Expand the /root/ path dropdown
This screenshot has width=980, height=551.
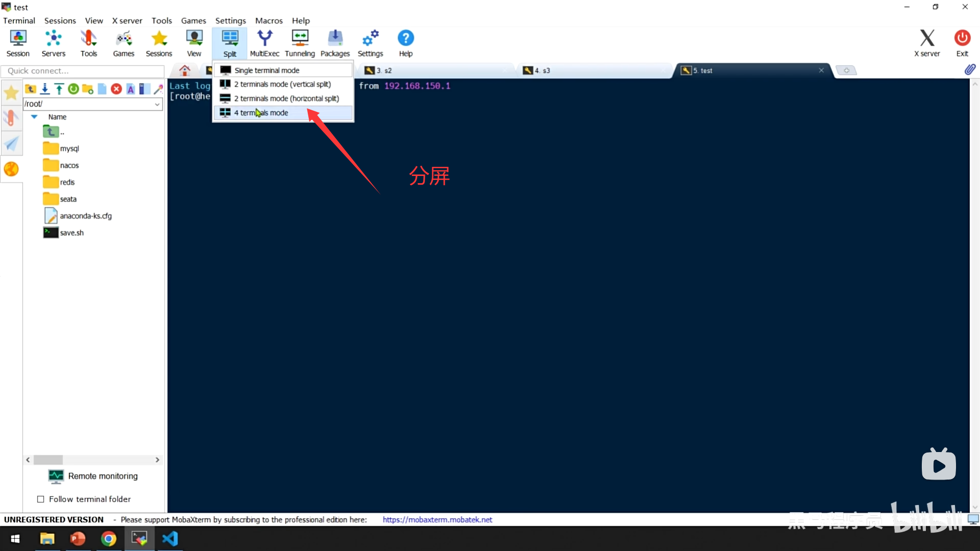pos(157,104)
